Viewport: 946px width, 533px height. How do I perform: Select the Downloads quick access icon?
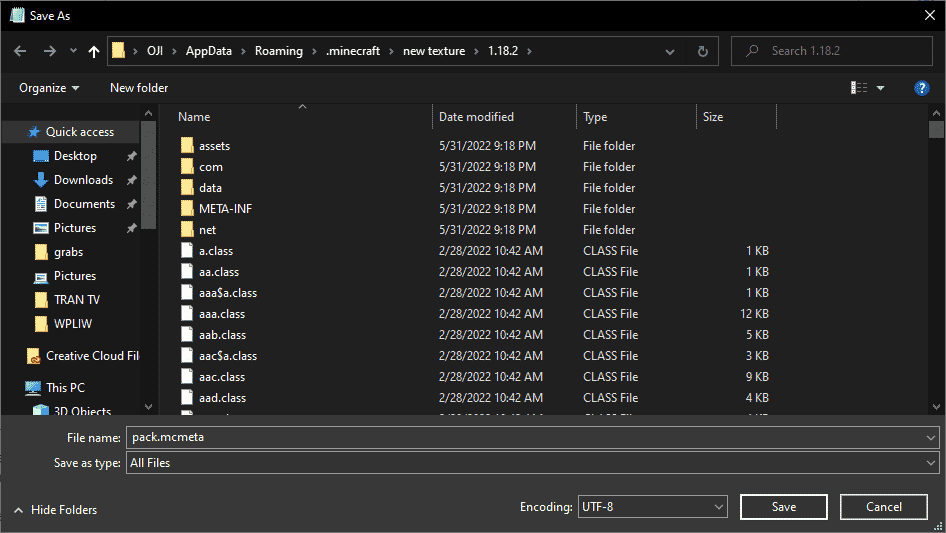coord(41,180)
